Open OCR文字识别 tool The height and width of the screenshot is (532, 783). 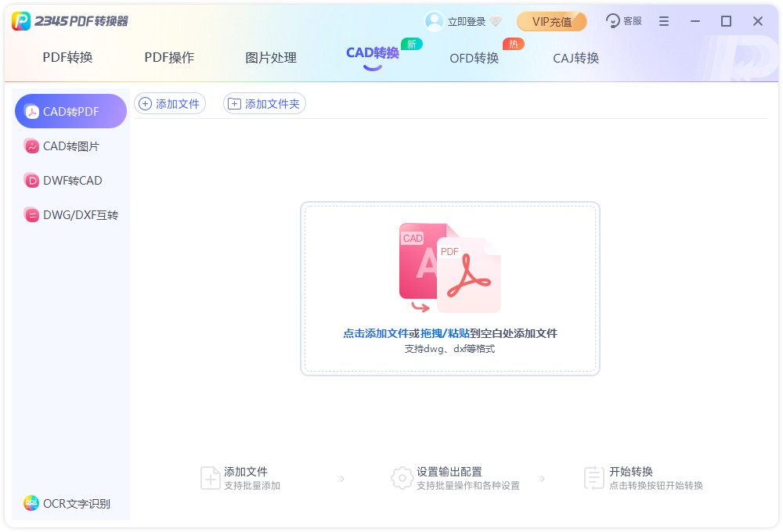click(67, 504)
